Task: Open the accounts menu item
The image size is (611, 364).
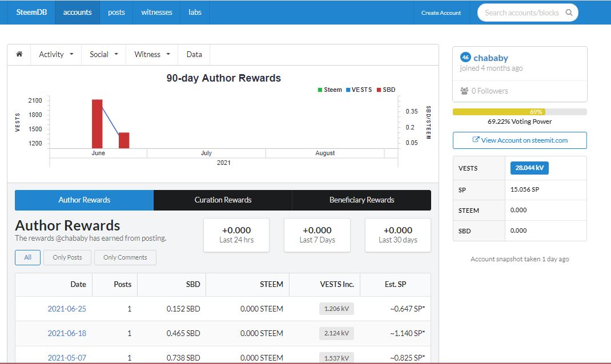Action: coord(77,12)
